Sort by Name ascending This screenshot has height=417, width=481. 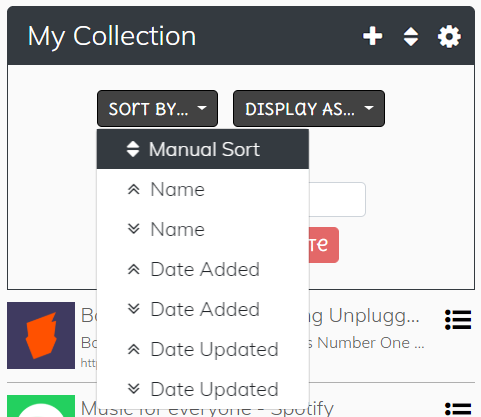click(203, 189)
